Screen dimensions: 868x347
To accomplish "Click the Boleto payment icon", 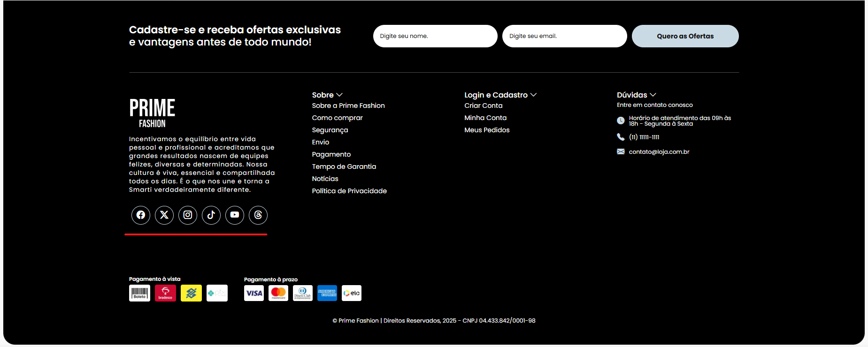I will pyautogui.click(x=139, y=293).
